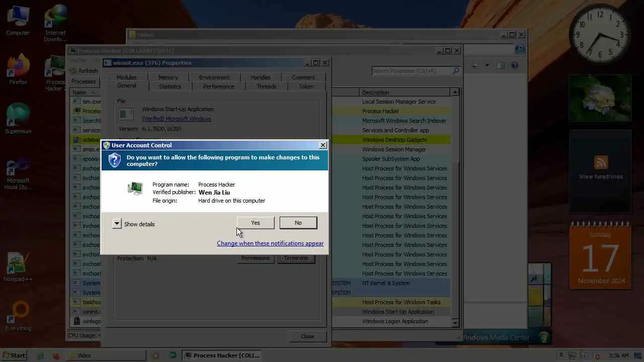Click the Terminate button in Properties window
644x362 pixels.
click(296, 258)
